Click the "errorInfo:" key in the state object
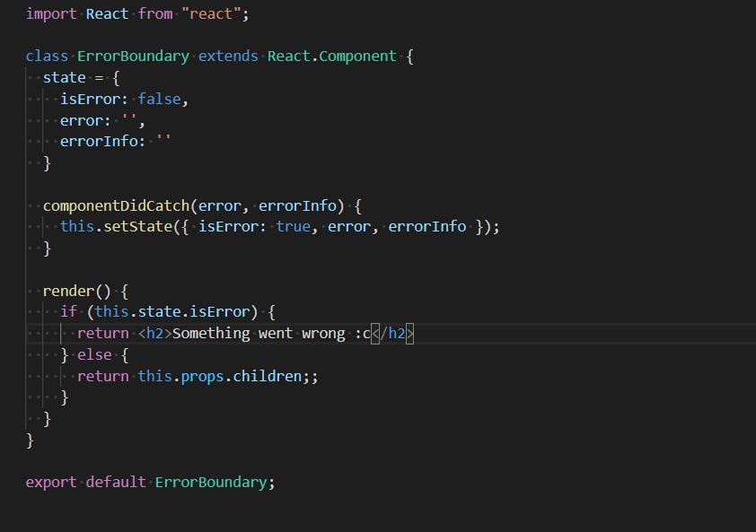The height and width of the screenshot is (532, 756). point(102,141)
